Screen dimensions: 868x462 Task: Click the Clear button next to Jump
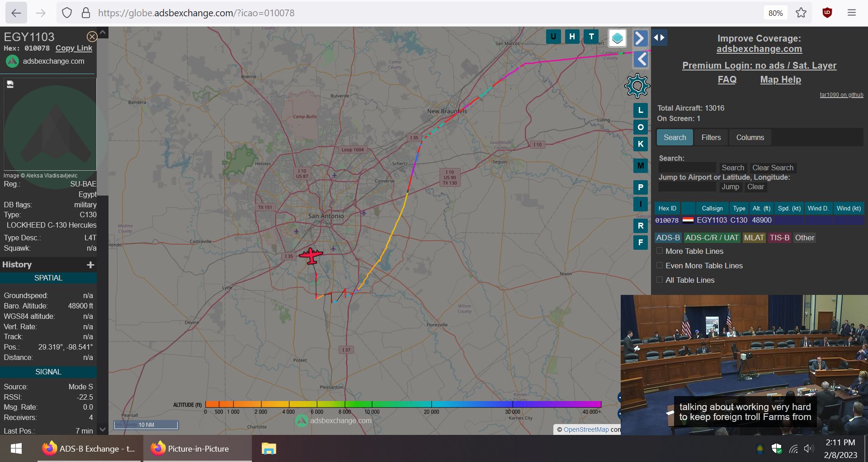pos(755,187)
